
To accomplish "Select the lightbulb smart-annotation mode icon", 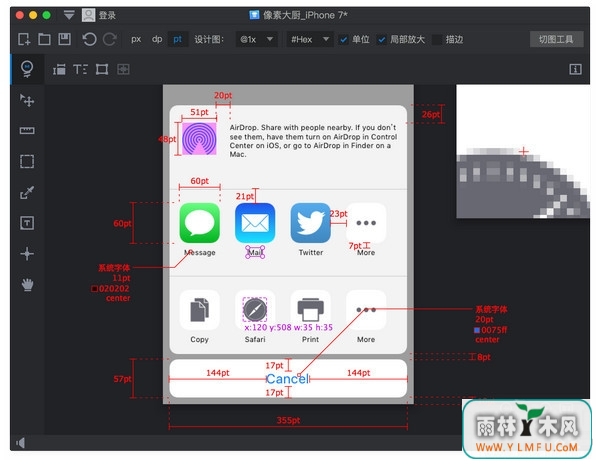I will (x=27, y=69).
